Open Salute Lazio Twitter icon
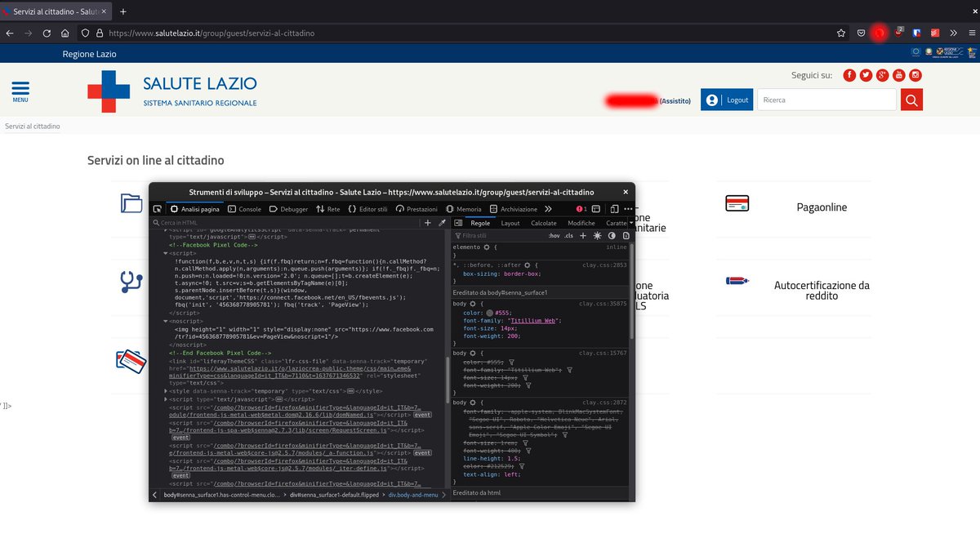The width and height of the screenshot is (980, 534). pos(866,75)
